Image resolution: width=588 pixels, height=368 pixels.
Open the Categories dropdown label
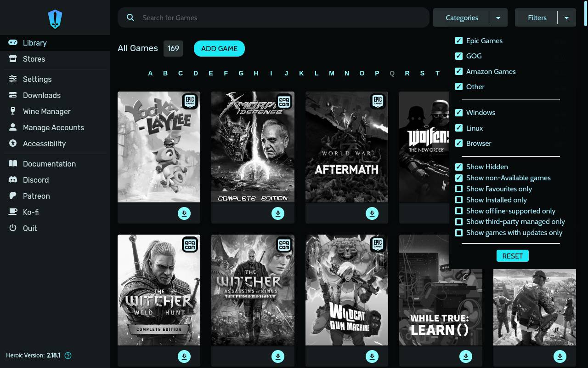coord(462,18)
